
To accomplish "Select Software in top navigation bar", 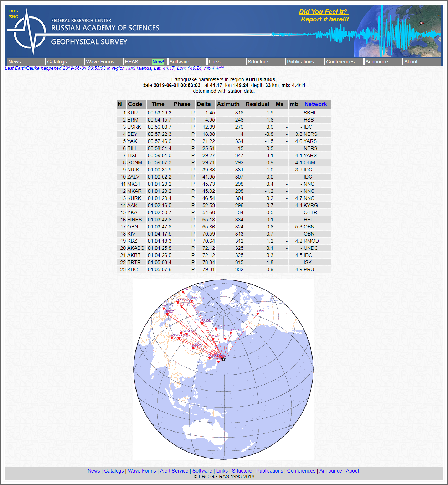I will click(x=179, y=62).
